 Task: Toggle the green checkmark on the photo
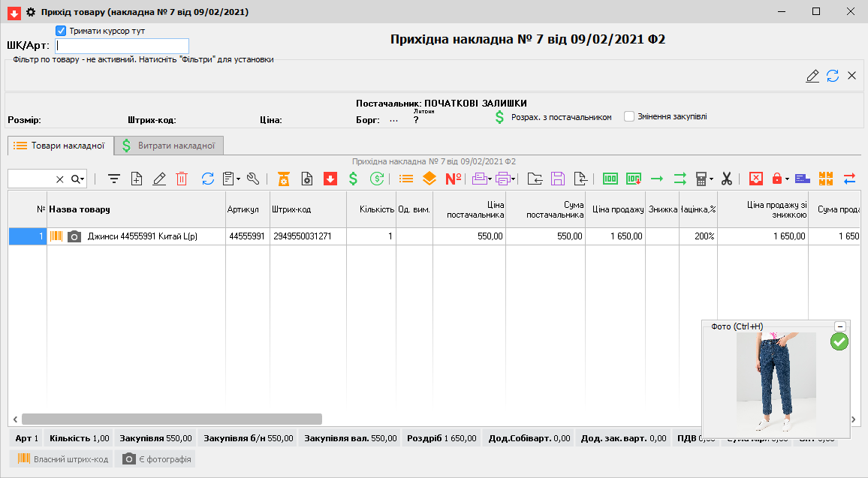(x=839, y=342)
